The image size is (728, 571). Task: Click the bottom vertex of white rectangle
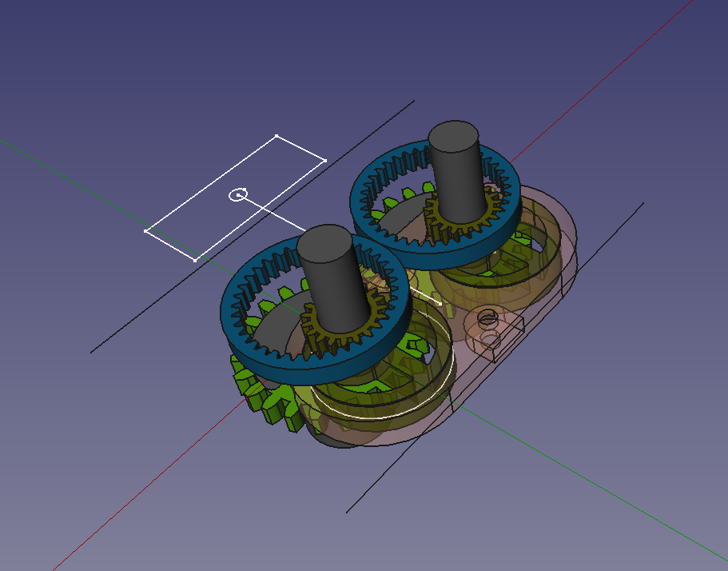(x=196, y=259)
